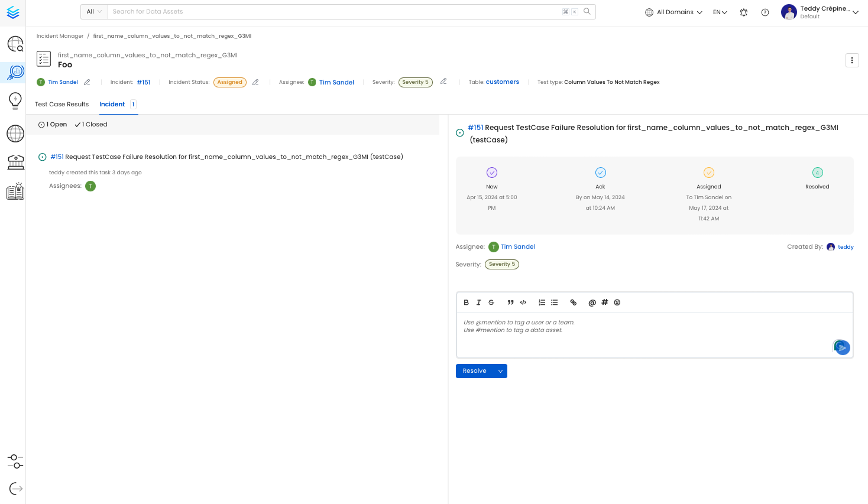Screen dimensions: 868x504
Task: Select the Glossary book icon in sidebar
Action: tap(15, 190)
